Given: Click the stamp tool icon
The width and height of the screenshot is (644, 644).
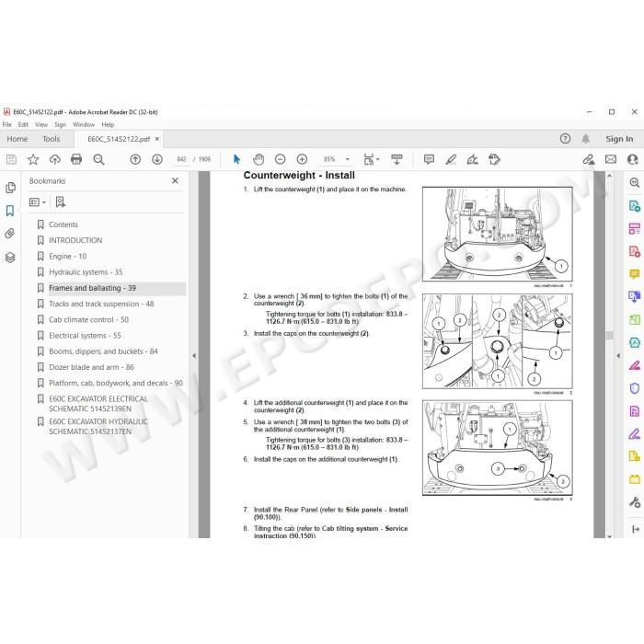Looking at the screenshot, I should tap(495, 159).
